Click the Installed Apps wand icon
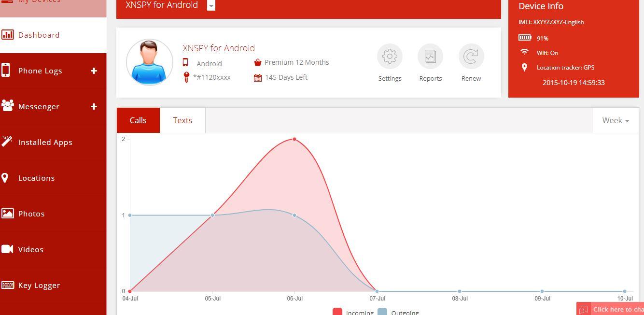This screenshot has height=315, width=644. pyautogui.click(x=7, y=141)
